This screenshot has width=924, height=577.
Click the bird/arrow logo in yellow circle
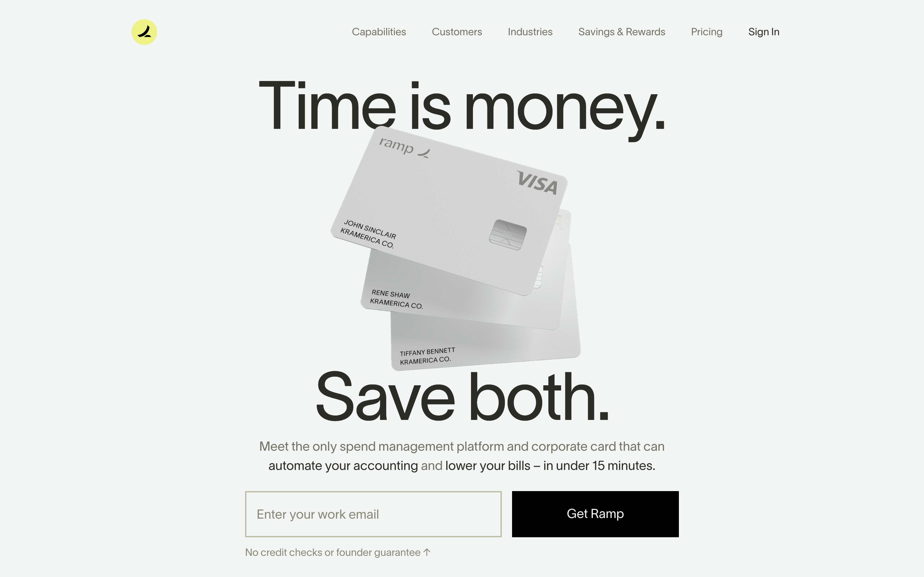(x=144, y=31)
